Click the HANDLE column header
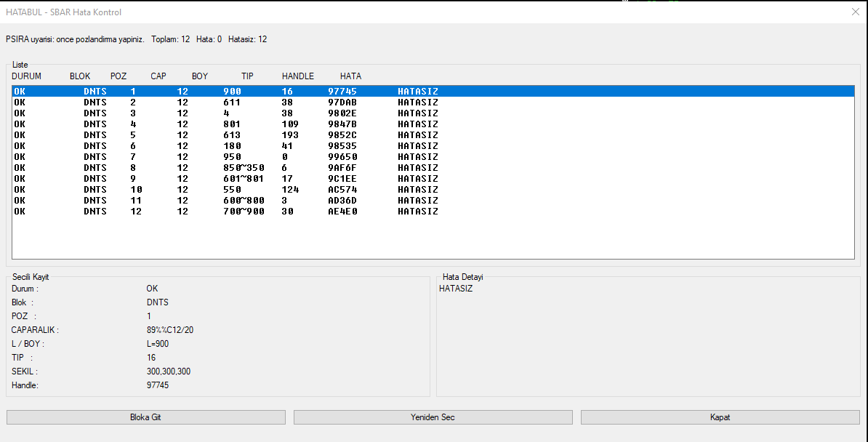The width and height of the screenshot is (868, 442). 298,76
